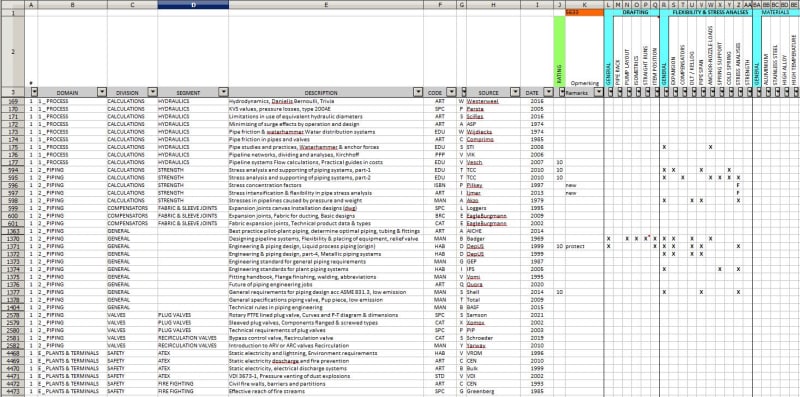Open the DATE column filter dropdown
This screenshot has height=397, width=800.
point(548,92)
